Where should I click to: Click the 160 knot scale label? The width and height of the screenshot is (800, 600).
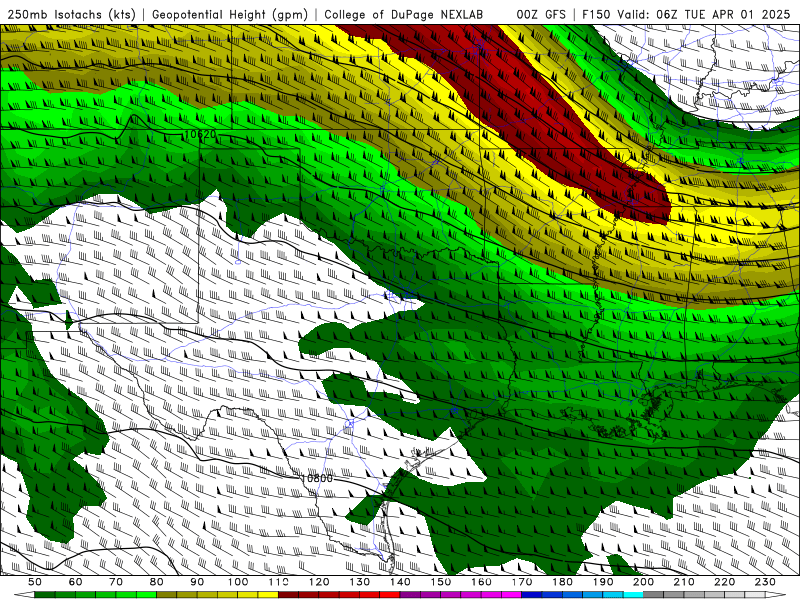pos(481,582)
